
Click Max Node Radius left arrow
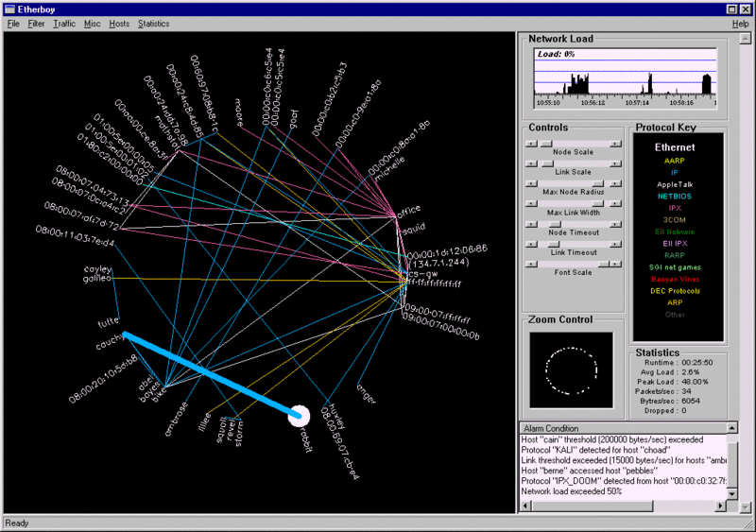click(531, 183)
